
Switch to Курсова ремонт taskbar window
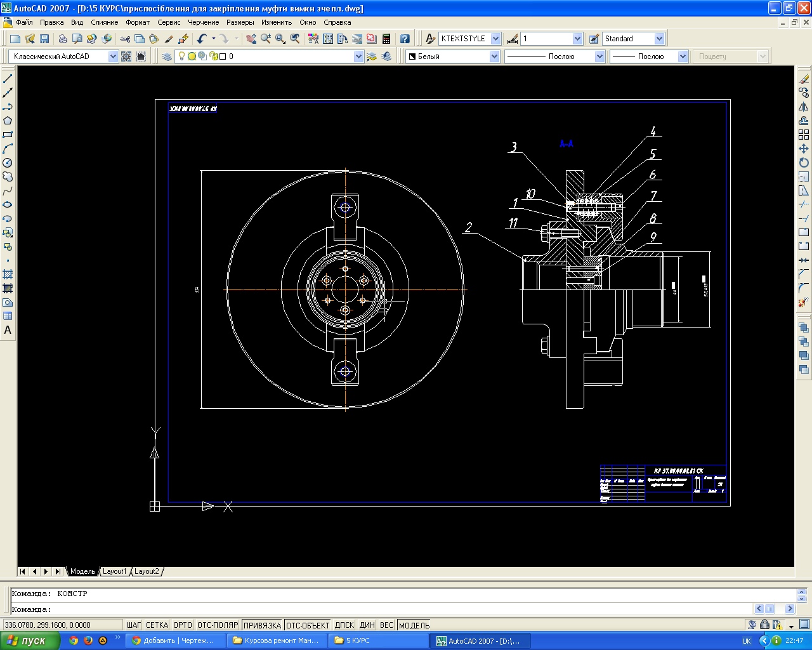[277, 640]
